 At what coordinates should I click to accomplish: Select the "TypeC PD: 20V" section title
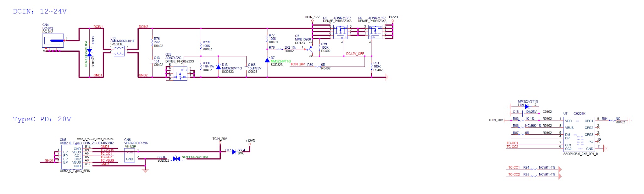[42, 119]
